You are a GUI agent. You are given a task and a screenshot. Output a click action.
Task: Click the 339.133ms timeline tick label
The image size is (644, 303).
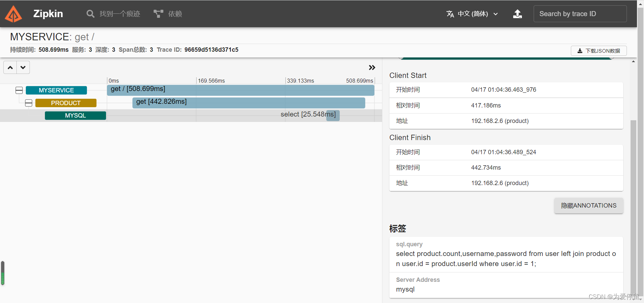point(301,81)
